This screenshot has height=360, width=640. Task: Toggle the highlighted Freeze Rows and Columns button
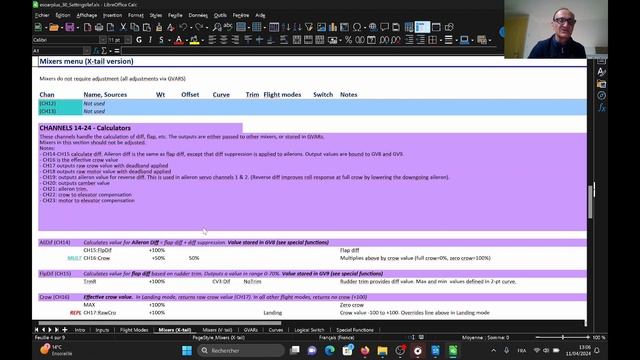(x=422, y=27)
